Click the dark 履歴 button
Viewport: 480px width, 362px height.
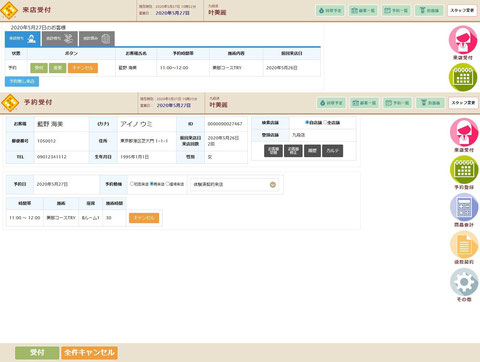pyautogui.click(x=312, y=151)
